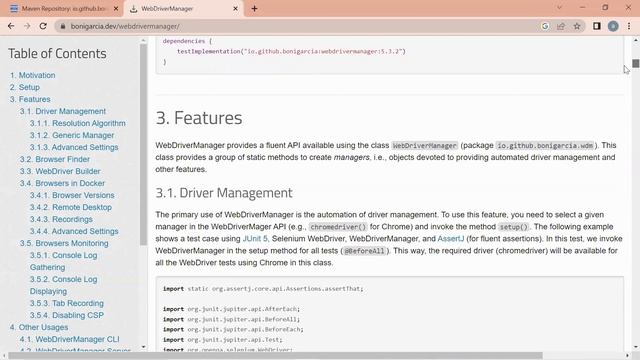The height and width of the screenshot is (360, 640).
Task: Jump to 4. Other Usages
Action: click(39, 327)
